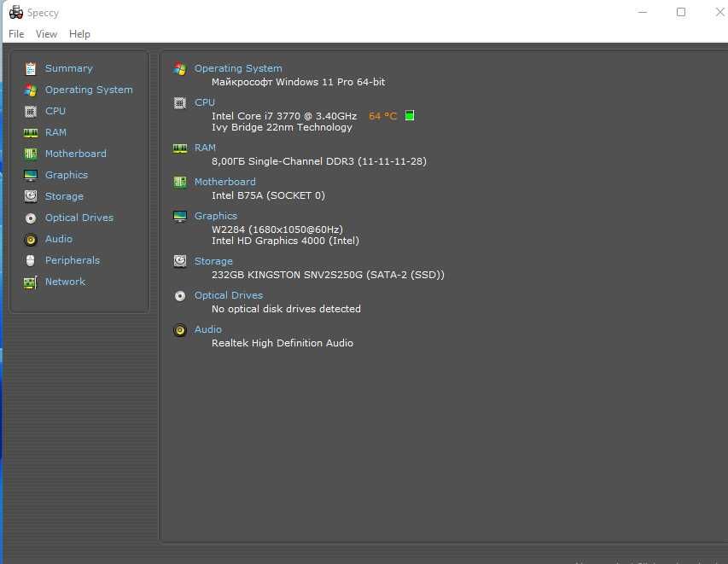Click the Storage heading link in summary
This screenshot has width=728, height=564.
click(213, 261)
